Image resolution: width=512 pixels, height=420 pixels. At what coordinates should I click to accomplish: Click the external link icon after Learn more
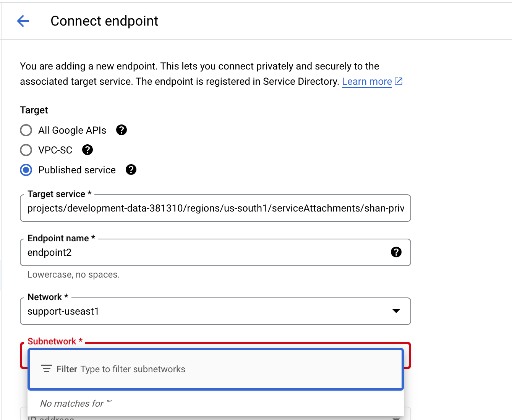[x=399, y=81]
